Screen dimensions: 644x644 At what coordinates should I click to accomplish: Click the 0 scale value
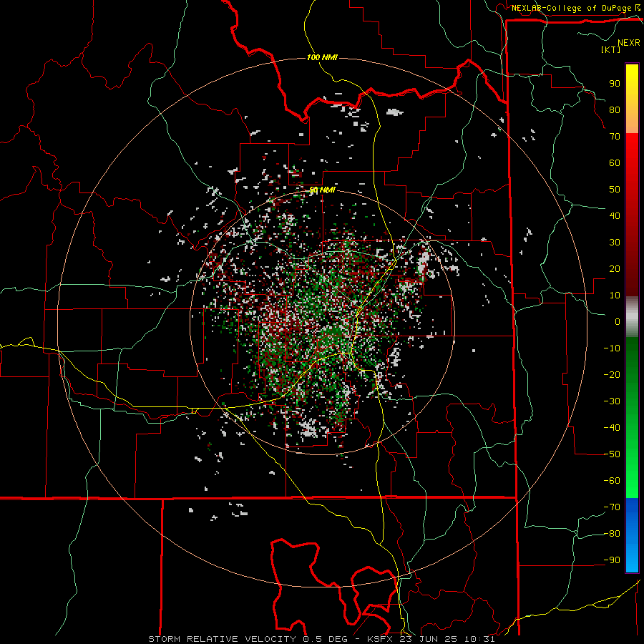[618, 321]
